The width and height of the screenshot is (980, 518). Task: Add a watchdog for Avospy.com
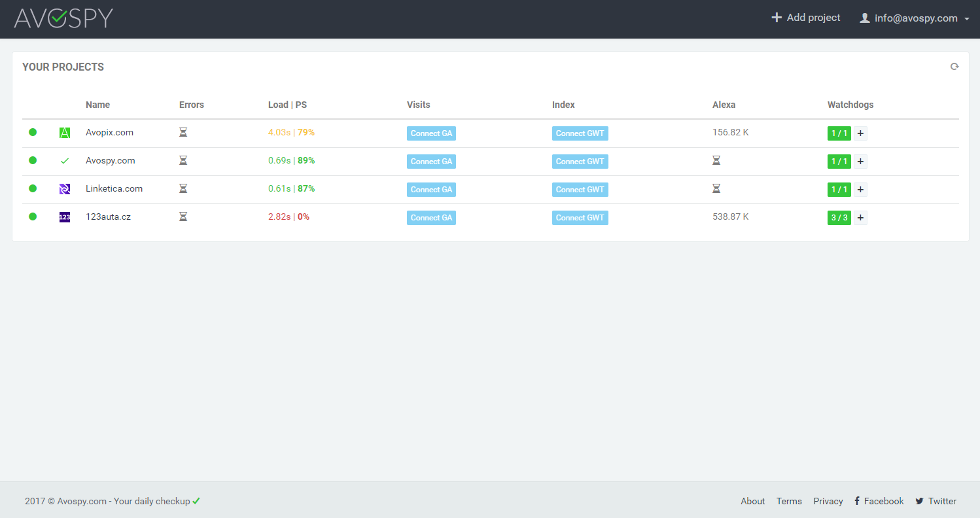coord(860,162)
